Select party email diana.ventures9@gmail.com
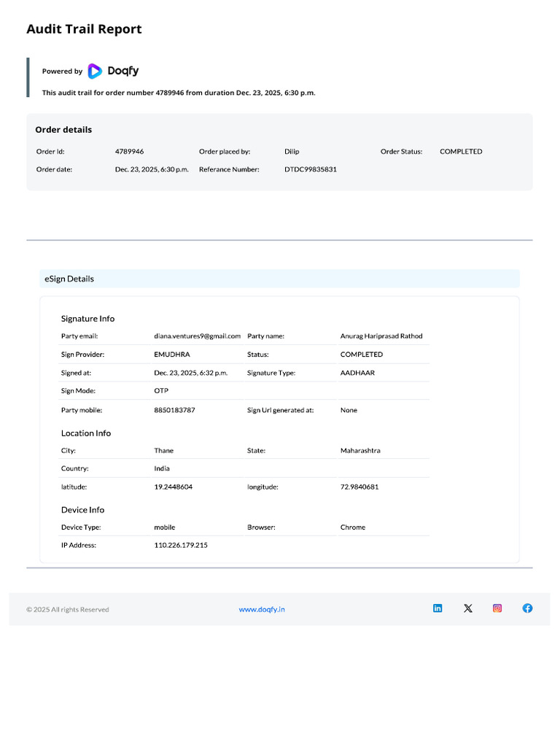 (x=197, y=336)
